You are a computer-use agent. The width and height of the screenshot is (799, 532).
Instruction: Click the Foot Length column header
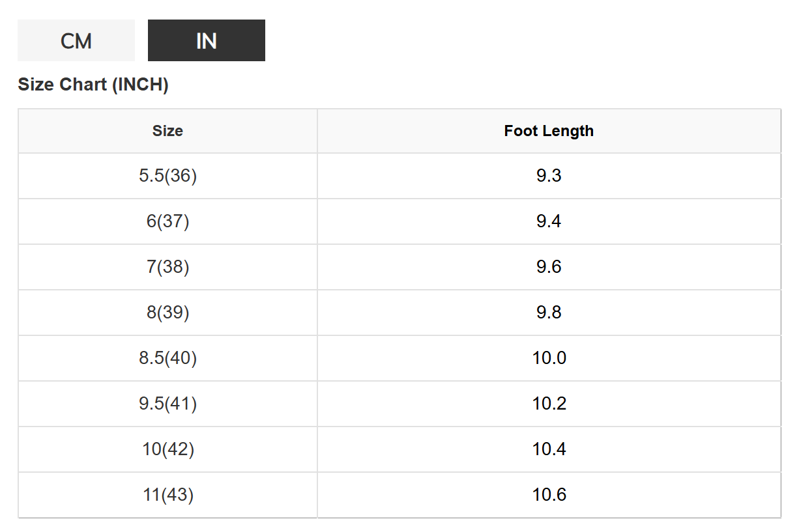pyautogui.click(x=549, y=131)
